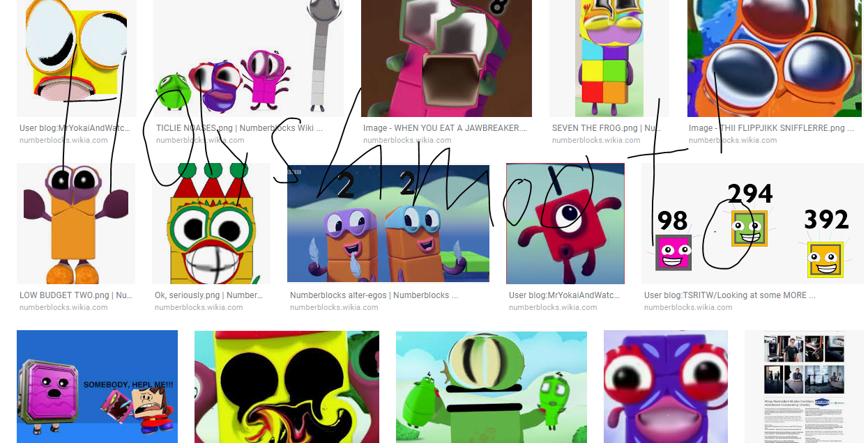Visit numberblocks.wikia.com source under the JAWBREAKER caption
868x443 pixels.
(x=407, y=140)
